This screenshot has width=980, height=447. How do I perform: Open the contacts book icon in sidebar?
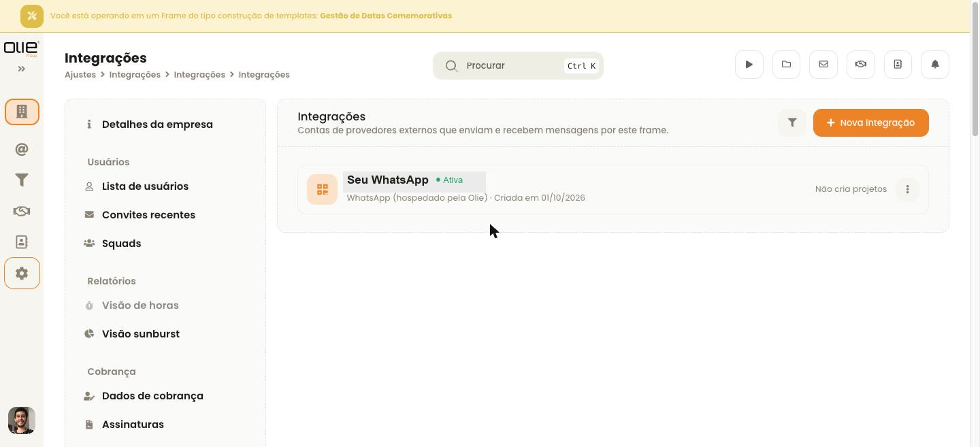[x=22, y=242]
